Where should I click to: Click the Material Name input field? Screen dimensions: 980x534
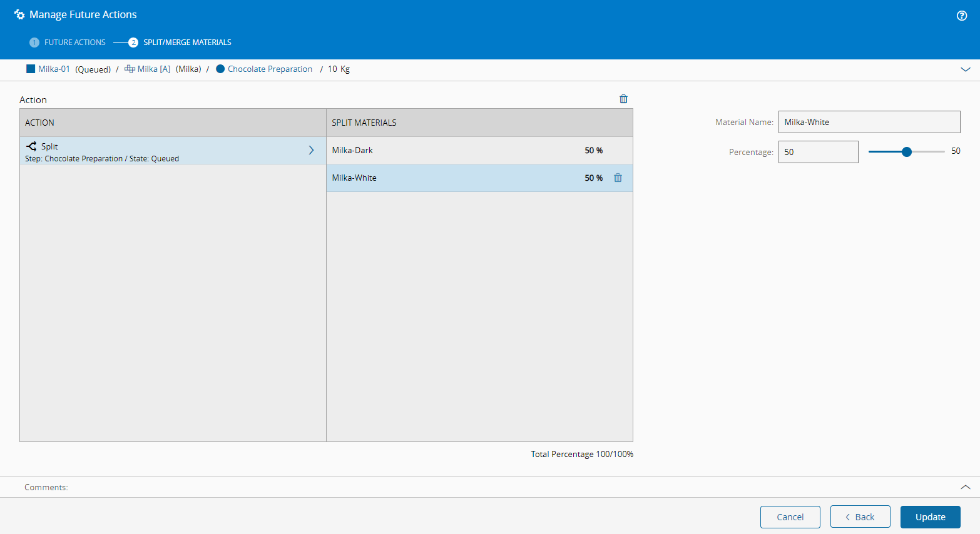click(869, 122)
